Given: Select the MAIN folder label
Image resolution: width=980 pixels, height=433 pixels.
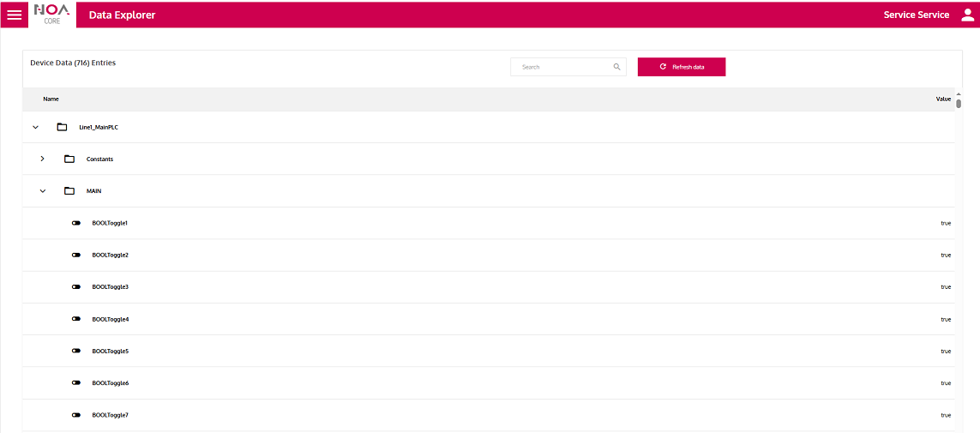Looking at the screenshot, I should point(93,191).
